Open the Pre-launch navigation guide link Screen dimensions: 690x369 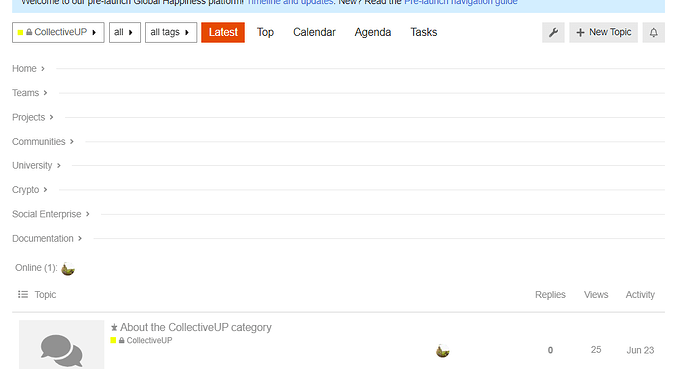[x=461, y=2]
